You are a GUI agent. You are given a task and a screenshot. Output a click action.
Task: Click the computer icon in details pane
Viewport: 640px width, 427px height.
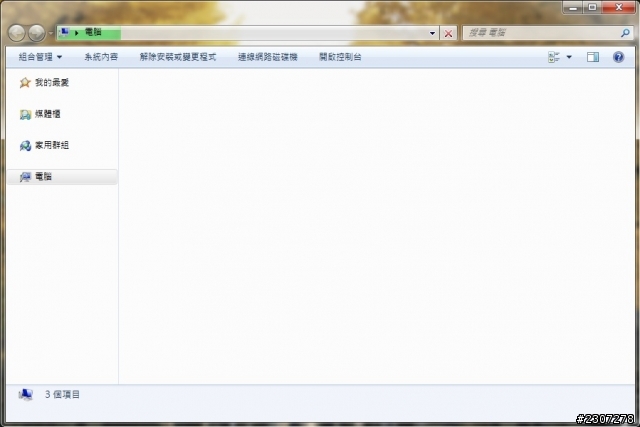[x=25, y=394]
